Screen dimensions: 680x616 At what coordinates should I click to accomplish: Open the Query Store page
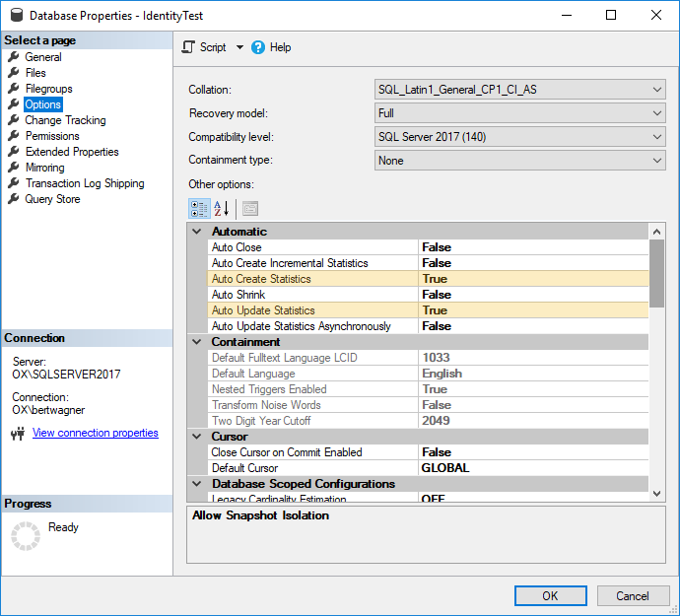click(52, 199)
